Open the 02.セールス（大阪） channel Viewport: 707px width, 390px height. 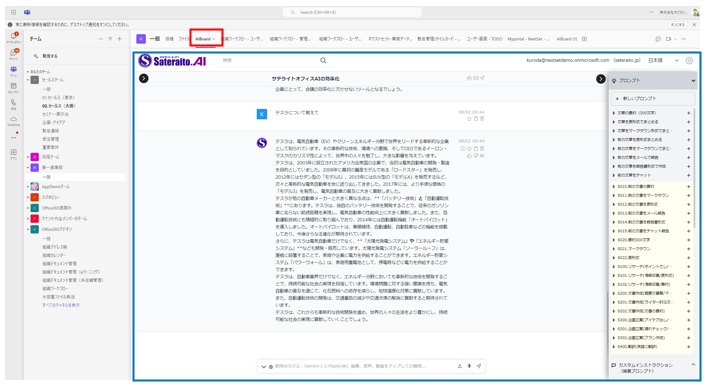[59, 106]
